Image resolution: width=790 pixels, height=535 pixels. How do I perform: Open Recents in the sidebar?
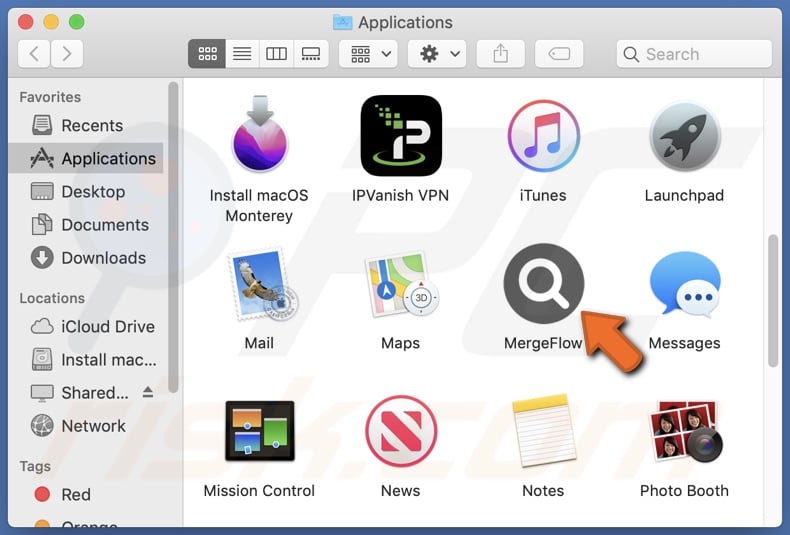(86, 125)
